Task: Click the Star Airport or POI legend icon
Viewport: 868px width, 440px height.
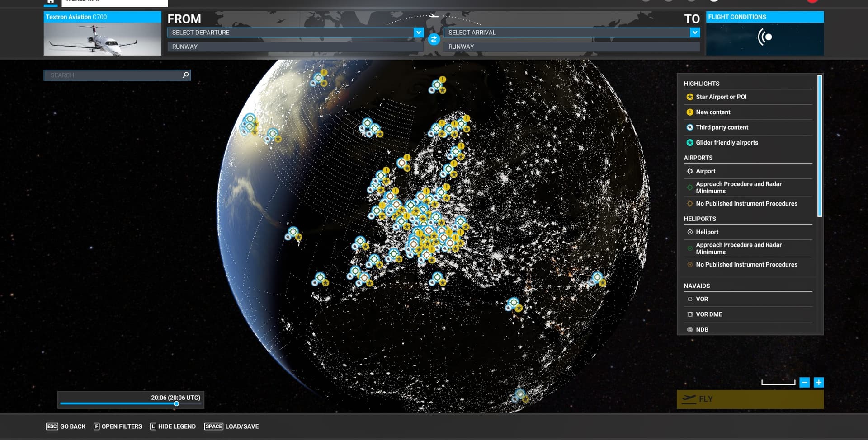Action: click(x=690, y=97)
